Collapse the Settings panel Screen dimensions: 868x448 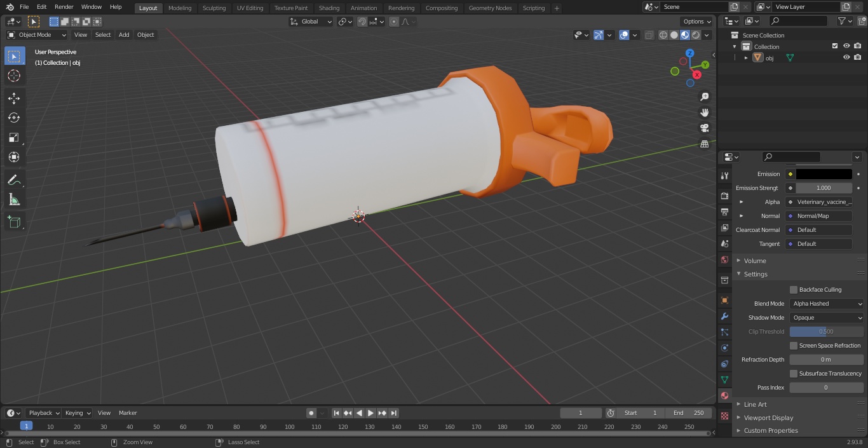pos(756,274)
